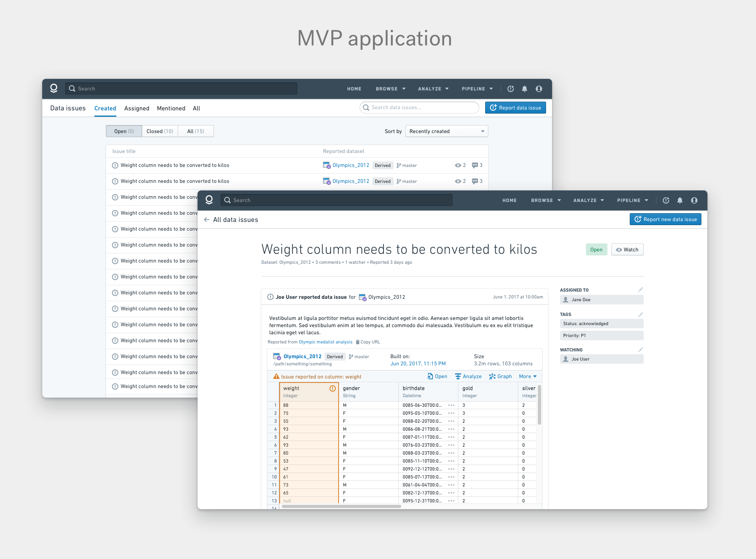Screen dimensions: 756x559
Task: Focus the Search bar in the back window
Action: tap(181, 88)
